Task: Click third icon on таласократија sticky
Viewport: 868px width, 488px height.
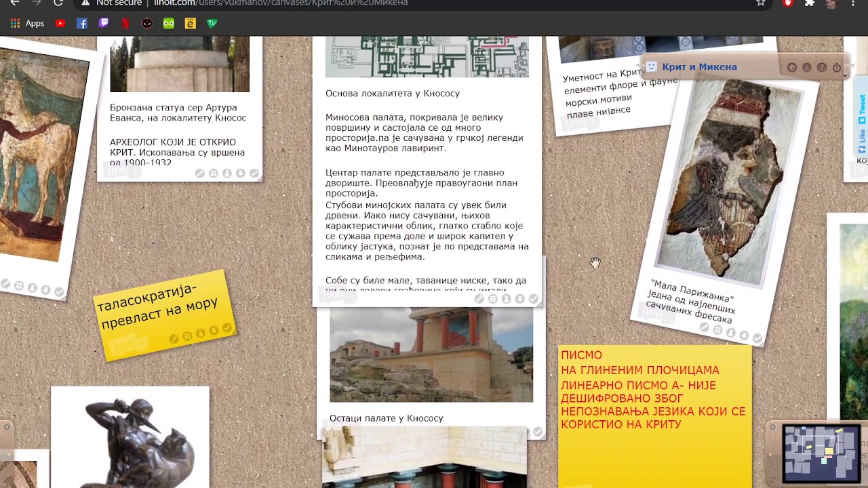Action: tap(201, 333)
